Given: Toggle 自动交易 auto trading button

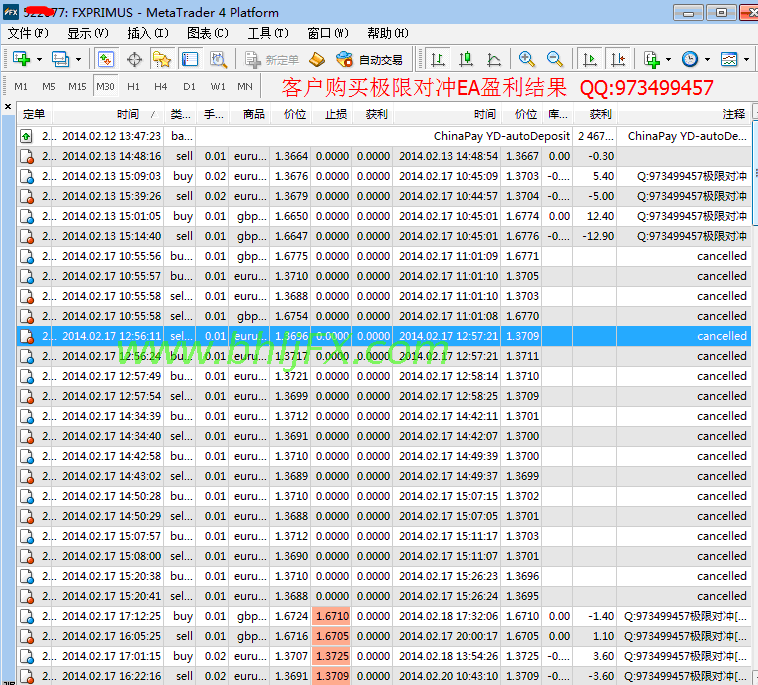Looking at the screenshot, I should click(x=369, y=60).
